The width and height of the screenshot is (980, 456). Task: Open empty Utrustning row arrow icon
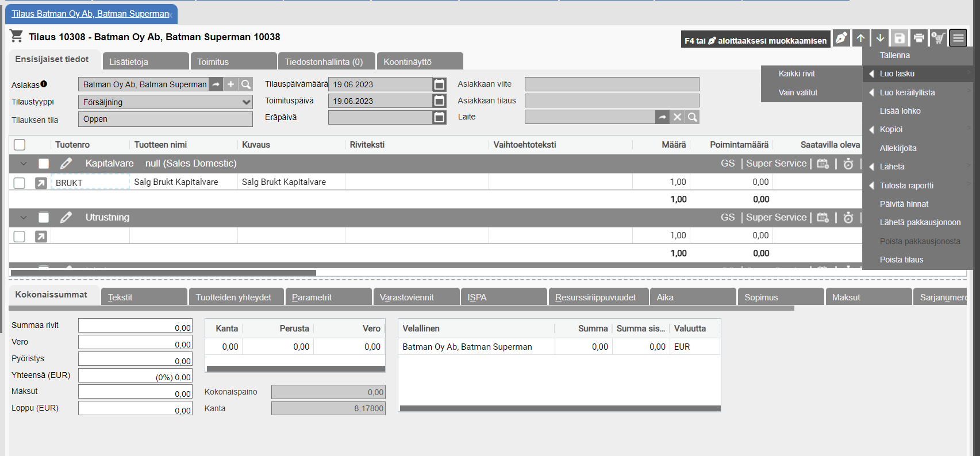point(41,237)
